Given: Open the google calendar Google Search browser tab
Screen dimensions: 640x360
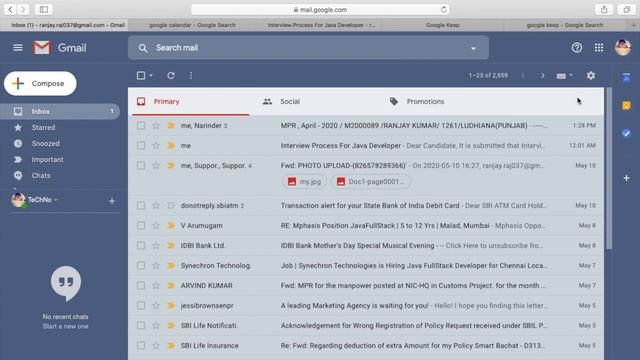Looking at the screenshot, I should (192, 25).
